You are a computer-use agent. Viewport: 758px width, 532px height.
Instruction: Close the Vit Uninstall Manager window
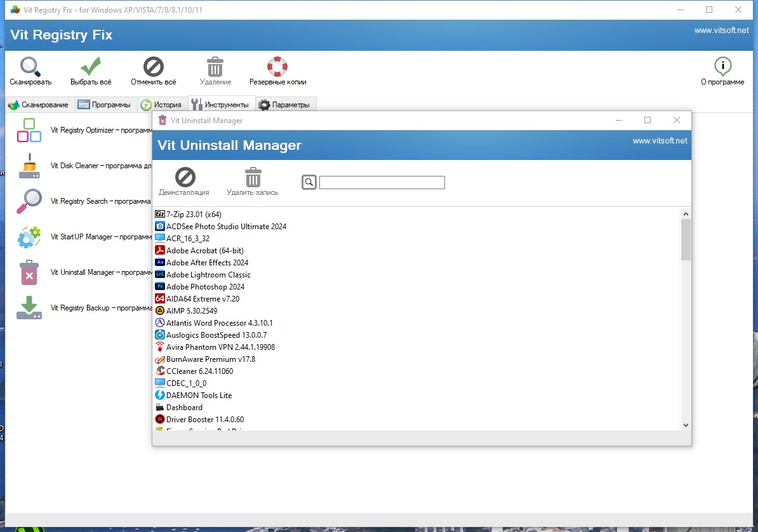676,120
